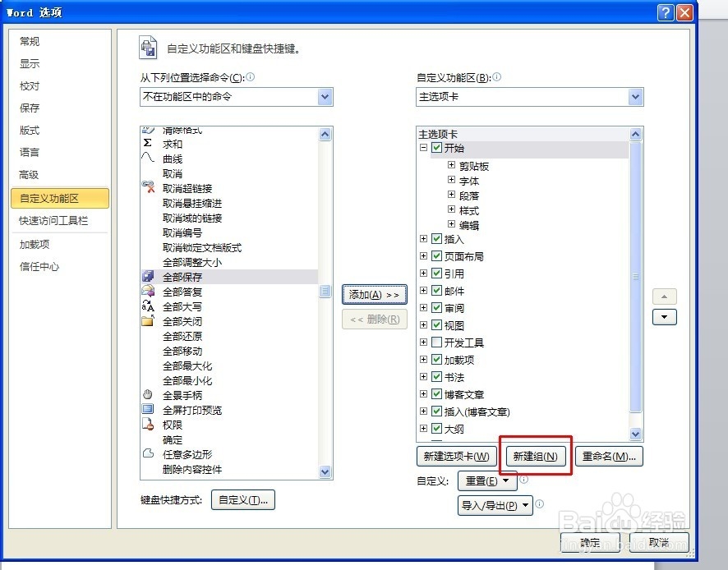Click the full screen print preview icon
728x570 pixels.
[148, 409]
